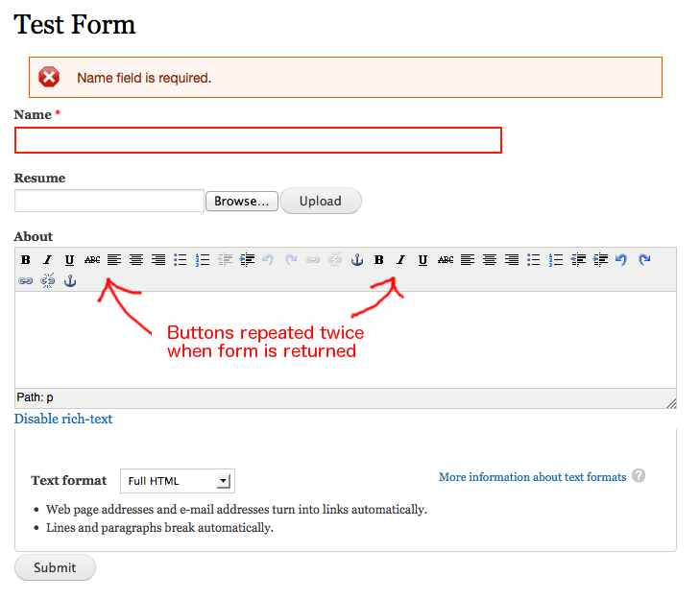The width and height of the screenshot is (700, 600).
Task: Insert numbered list with first icon
Action: tap(203, 260)
